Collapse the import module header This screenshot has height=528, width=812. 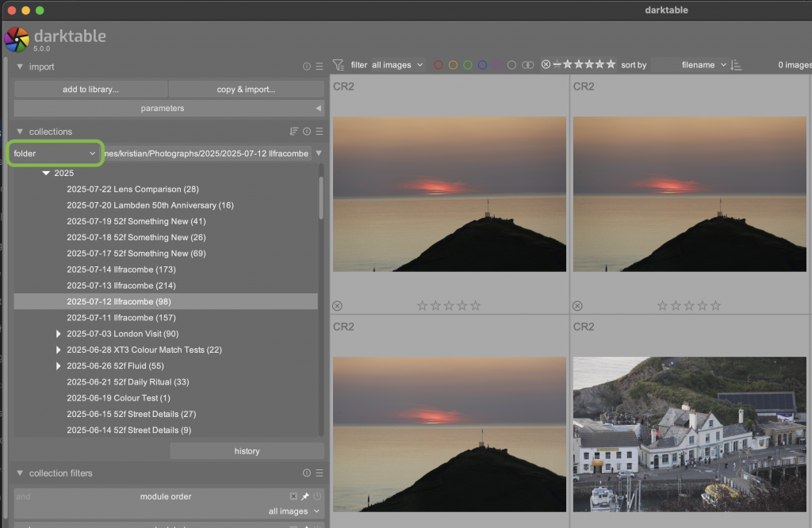pyautogui.click(x=20, y=67)
